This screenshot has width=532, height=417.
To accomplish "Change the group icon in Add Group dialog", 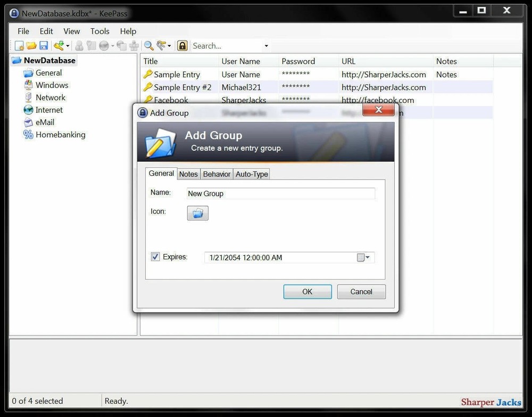I will point(197,213).
